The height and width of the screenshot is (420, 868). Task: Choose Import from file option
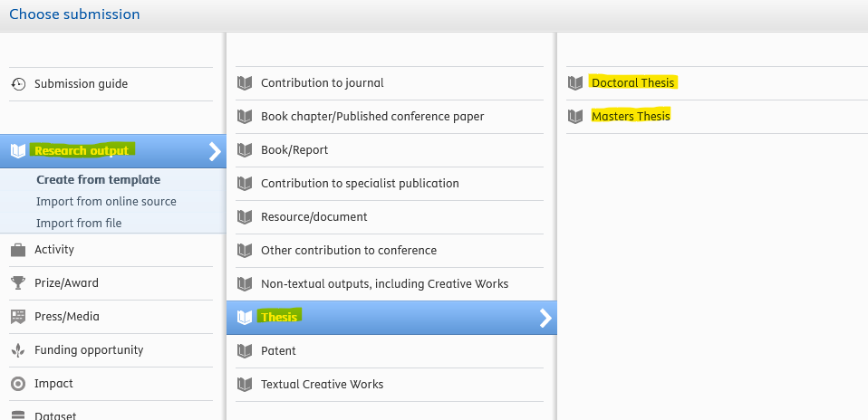pyautogui.click(x=79, y=224)
